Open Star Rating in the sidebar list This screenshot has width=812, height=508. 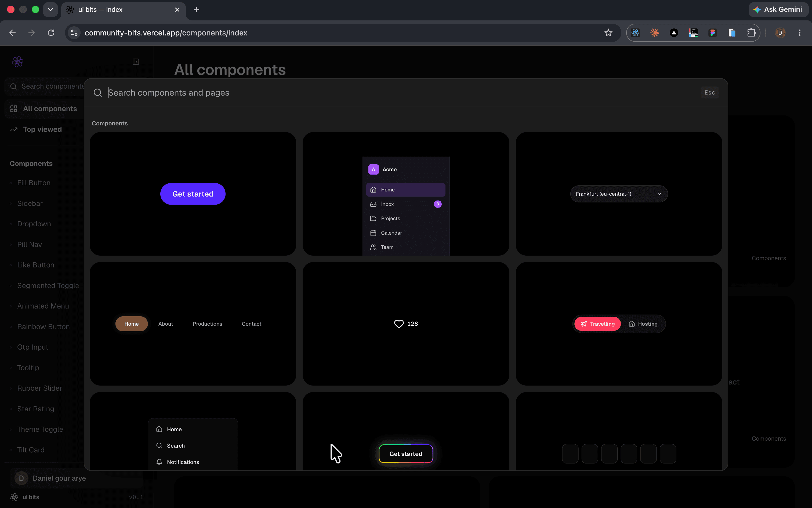pyautogui.click(x=36, y=409)
